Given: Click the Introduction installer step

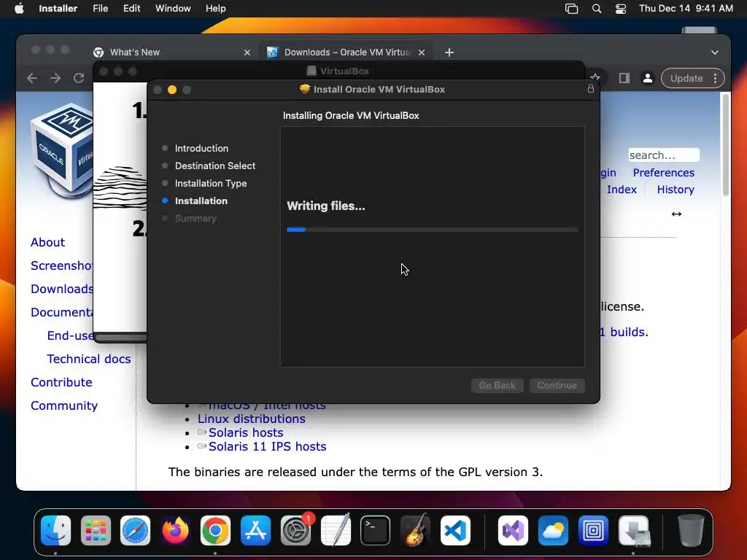Looking at the screenshot, I should pos(201,148).
